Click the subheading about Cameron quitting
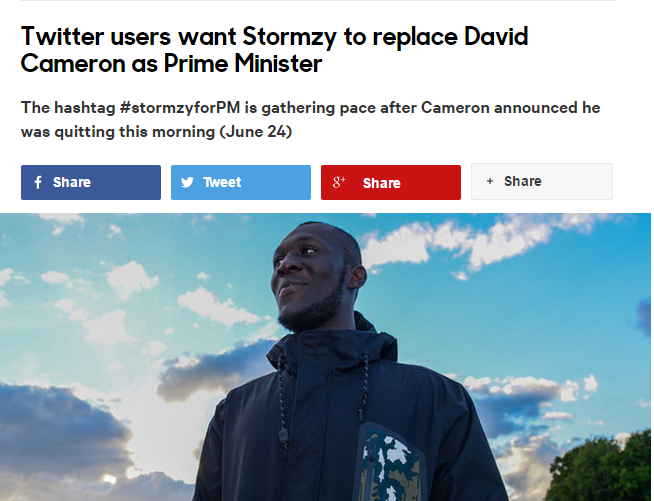The image size is (654, 501). [310, 120]
